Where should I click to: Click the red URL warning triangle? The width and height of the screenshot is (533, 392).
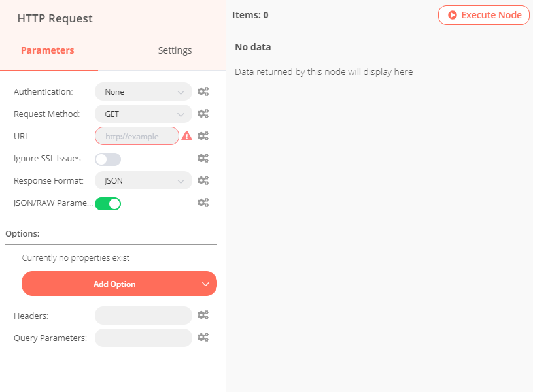pyautogui.click(x=187, y=136)
